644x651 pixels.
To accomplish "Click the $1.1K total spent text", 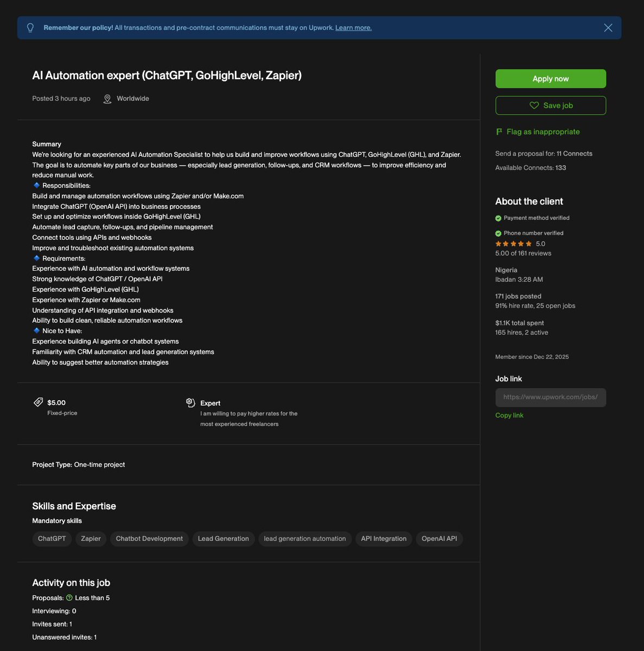I will pos(520,323).
